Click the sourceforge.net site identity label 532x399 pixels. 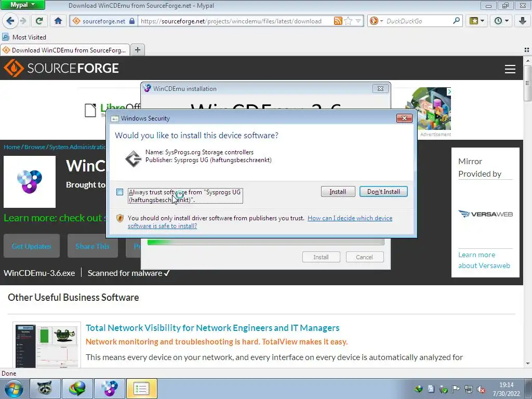click(104, 21)
